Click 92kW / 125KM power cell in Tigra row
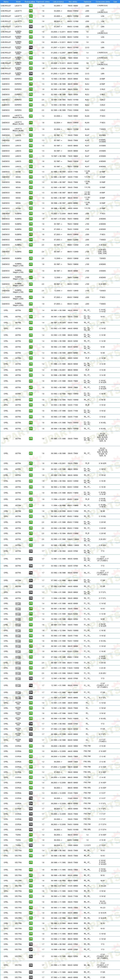This screenshot has height=980, width=120. tap(73, 840)
